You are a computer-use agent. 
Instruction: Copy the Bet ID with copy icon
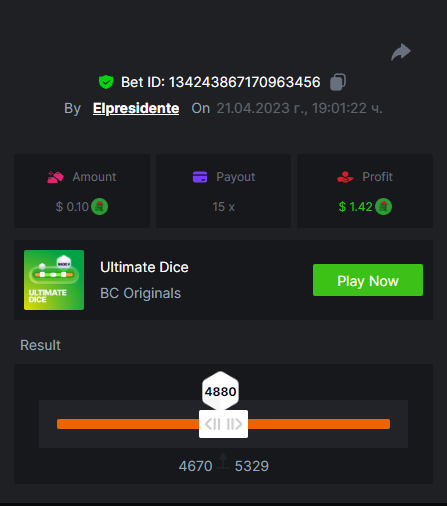click(x=338, y=82)
